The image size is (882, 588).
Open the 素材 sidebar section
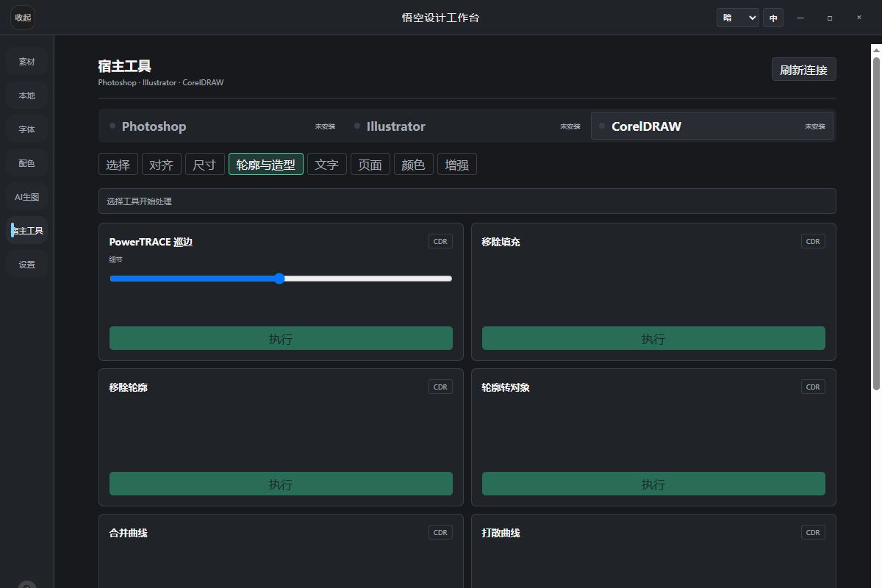click(x=27, y=62)
